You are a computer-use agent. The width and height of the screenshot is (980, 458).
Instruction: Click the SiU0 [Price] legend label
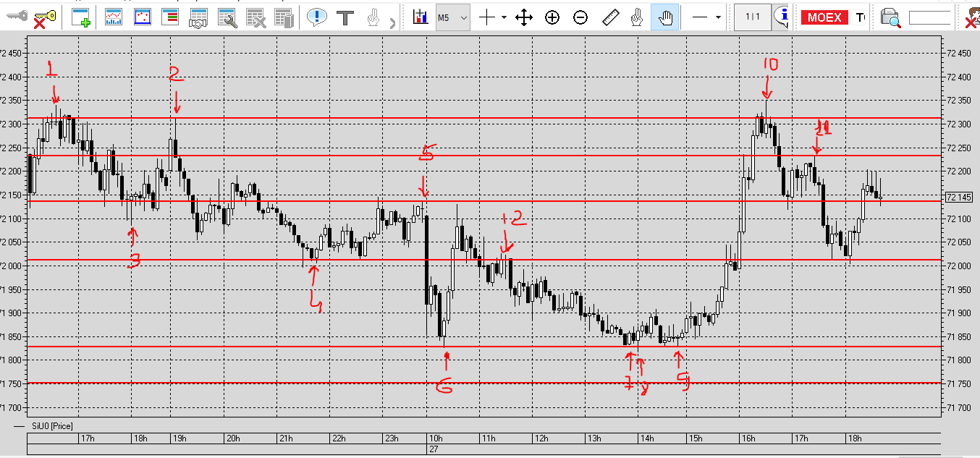tap(52, 426)
